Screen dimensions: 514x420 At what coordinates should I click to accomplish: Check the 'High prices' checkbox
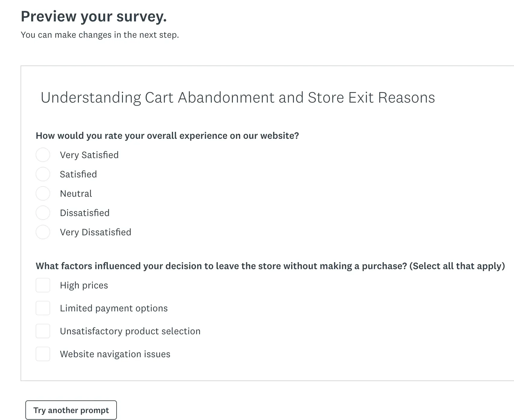[x=43, y=285]
